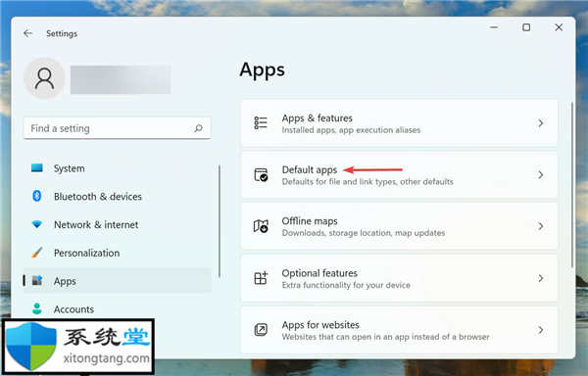
Task: Expand the Default apps chevron
Action: click(540, 174)
